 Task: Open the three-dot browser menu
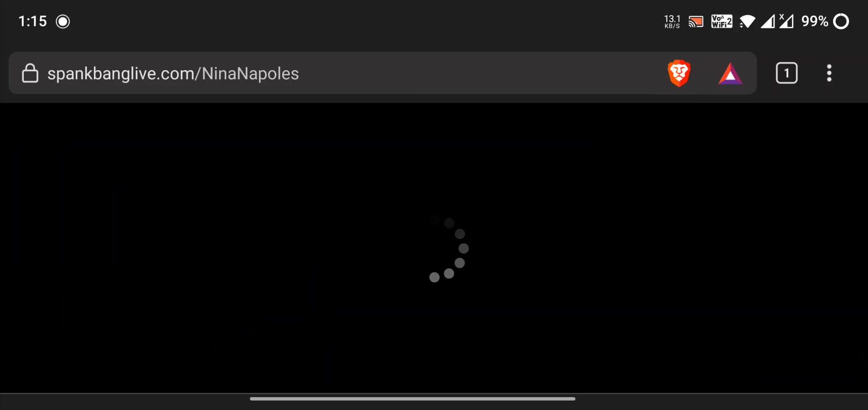[x=829, y=73]
